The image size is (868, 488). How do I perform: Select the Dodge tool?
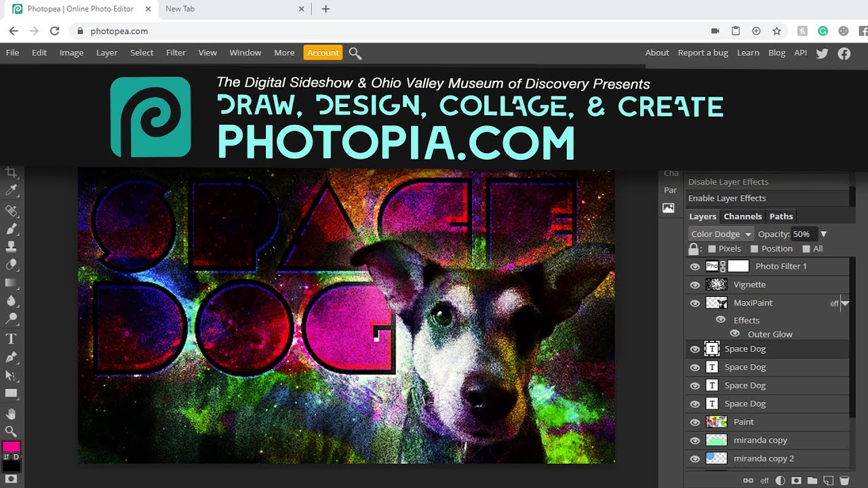point(11,319)
